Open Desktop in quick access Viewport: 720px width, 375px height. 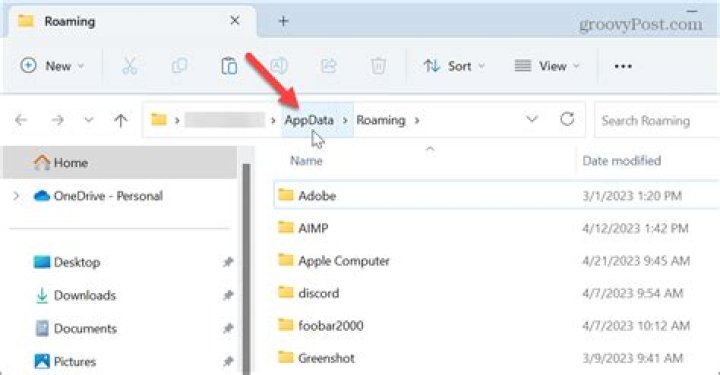67,262
